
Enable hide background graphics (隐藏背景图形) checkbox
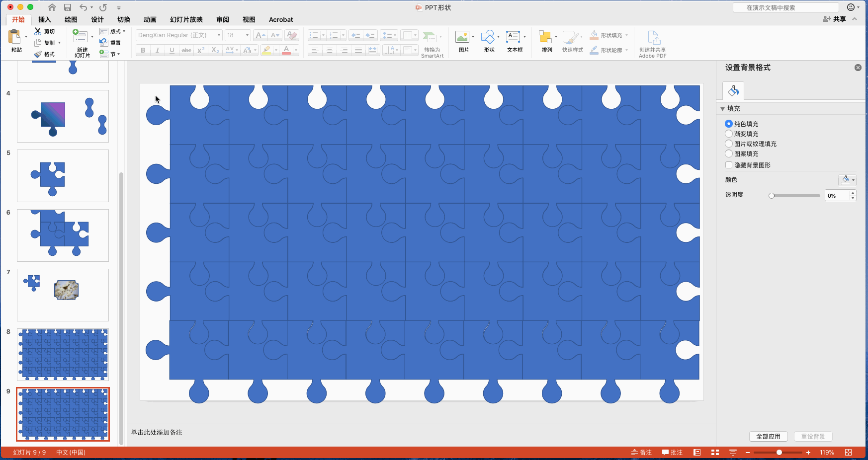[729, 165]
